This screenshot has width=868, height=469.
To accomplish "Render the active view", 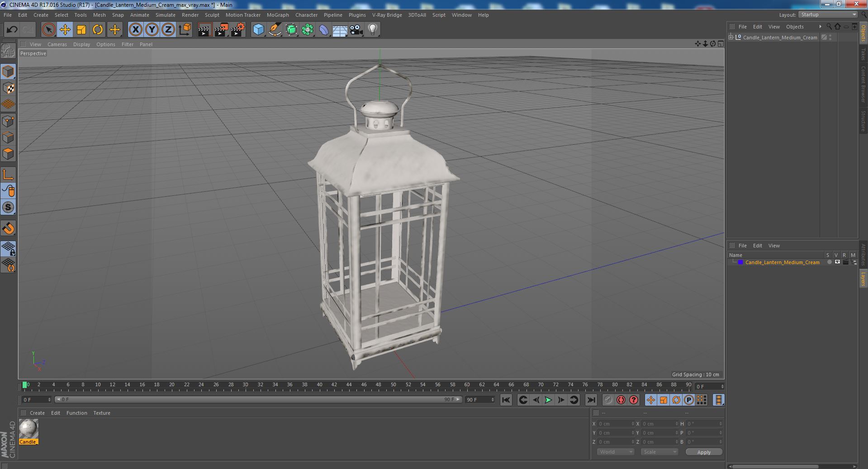I will [204, 30].
